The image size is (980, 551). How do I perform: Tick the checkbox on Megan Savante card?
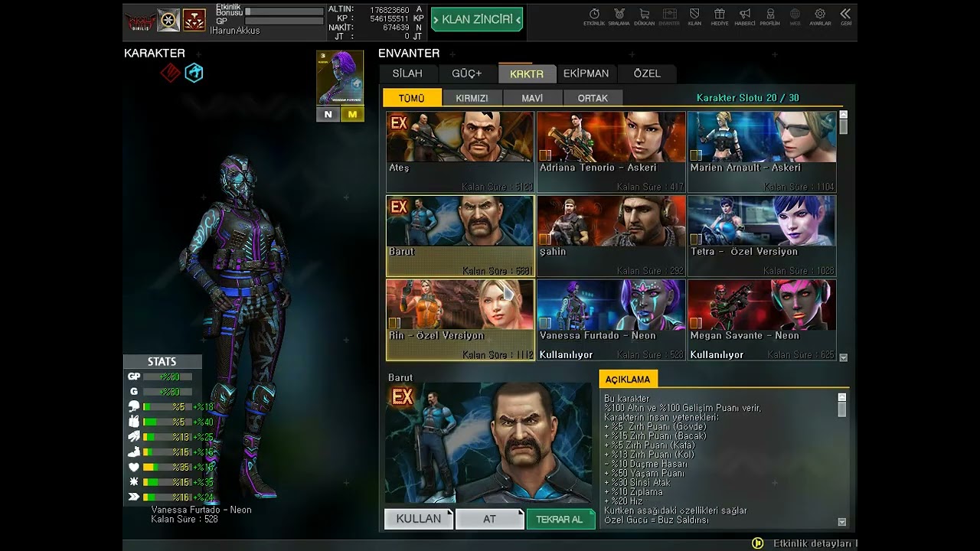pyautogui.click(x=696, y=323)
